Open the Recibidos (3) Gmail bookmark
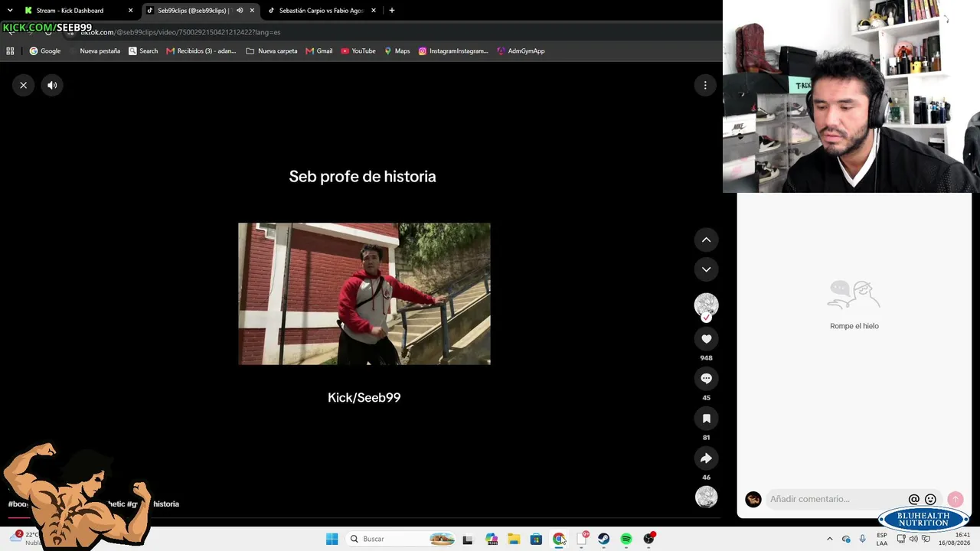980x551 pixels. [x=201, y=51]
